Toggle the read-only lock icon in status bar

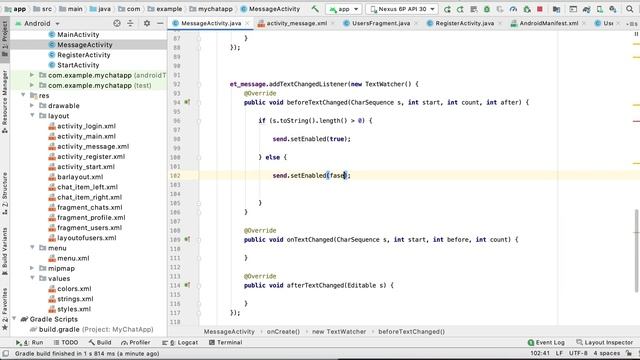click(x=629, y=353)
